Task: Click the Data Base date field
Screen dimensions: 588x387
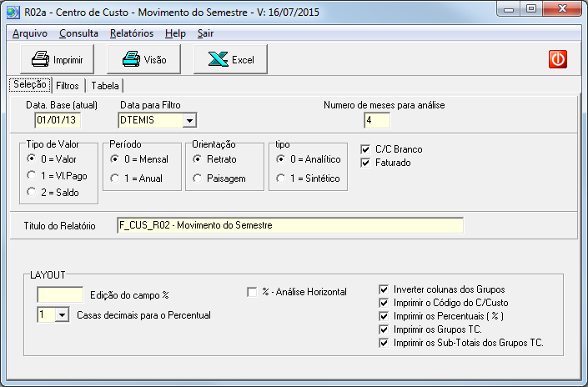Action: pos(58,120)
